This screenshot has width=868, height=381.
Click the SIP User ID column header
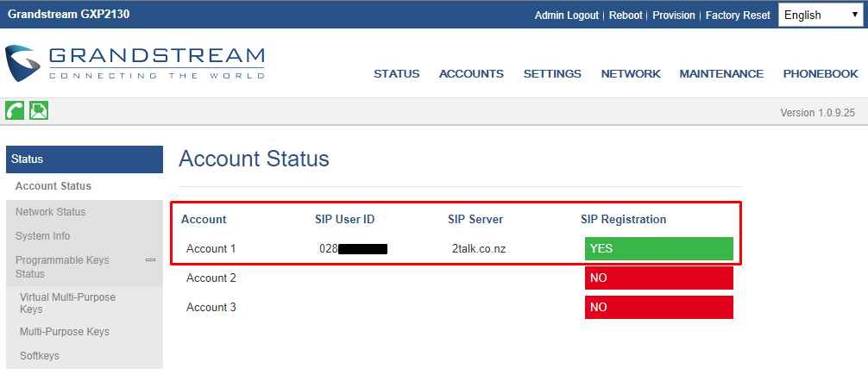[x=345, y=220]
